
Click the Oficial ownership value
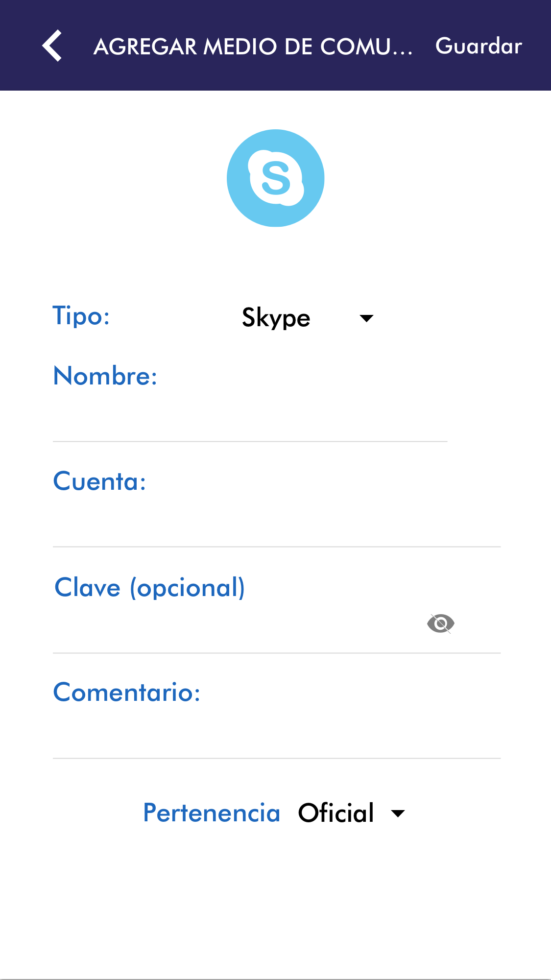coord(336,813)
